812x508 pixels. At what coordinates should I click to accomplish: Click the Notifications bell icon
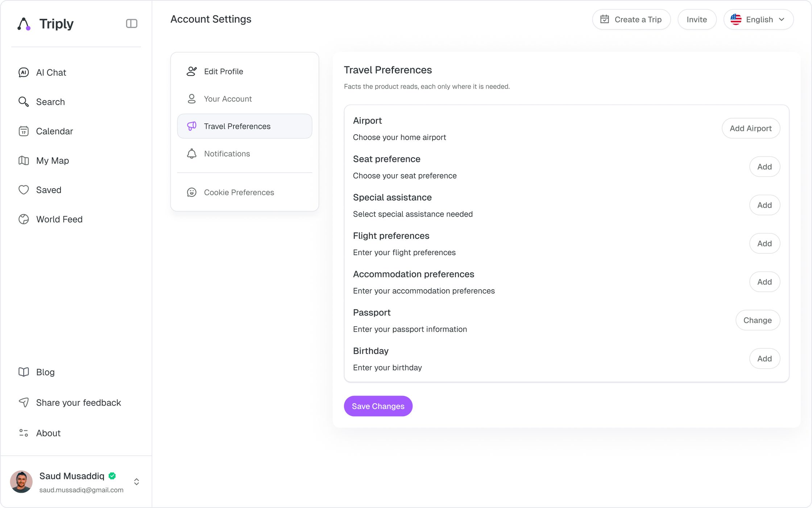click(x=192, y=153)
